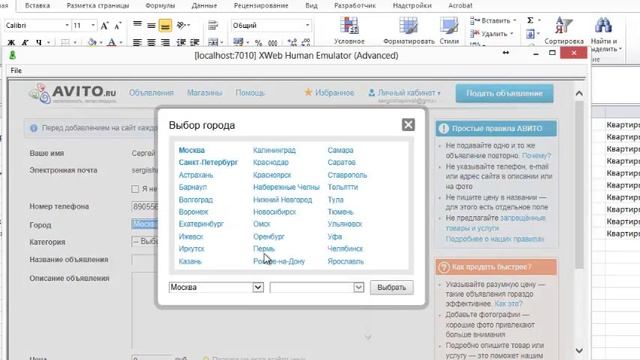The width and height of the screenshot is (640, 360).
Task: Click the wrap text icon in Excel
Action: tap(213, 25)
